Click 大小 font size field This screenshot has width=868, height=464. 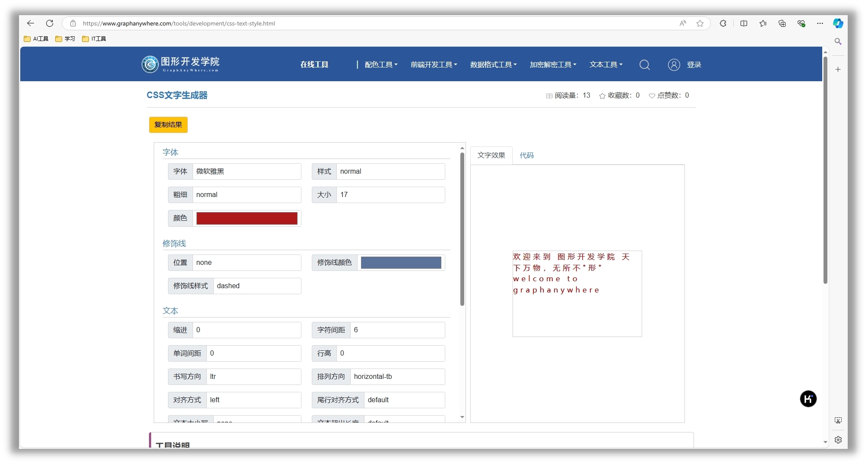click(x=390, y=195)
